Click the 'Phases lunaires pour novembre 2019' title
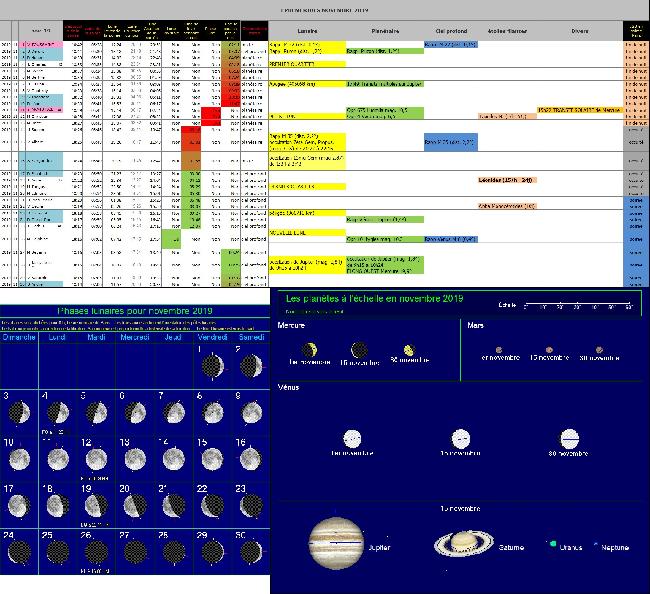The width and height of the screenshot is (650, 594). tap(135, 311)
